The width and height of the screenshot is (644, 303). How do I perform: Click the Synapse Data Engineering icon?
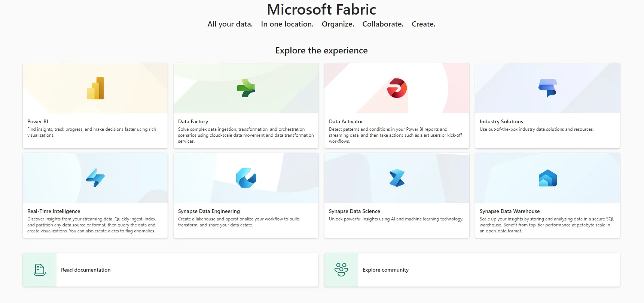pos(246,178)
